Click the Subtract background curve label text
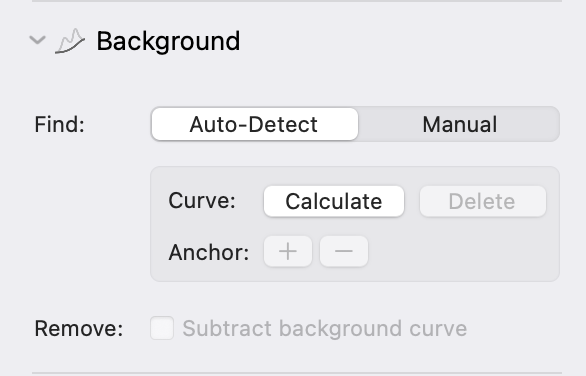 (324, 329)
